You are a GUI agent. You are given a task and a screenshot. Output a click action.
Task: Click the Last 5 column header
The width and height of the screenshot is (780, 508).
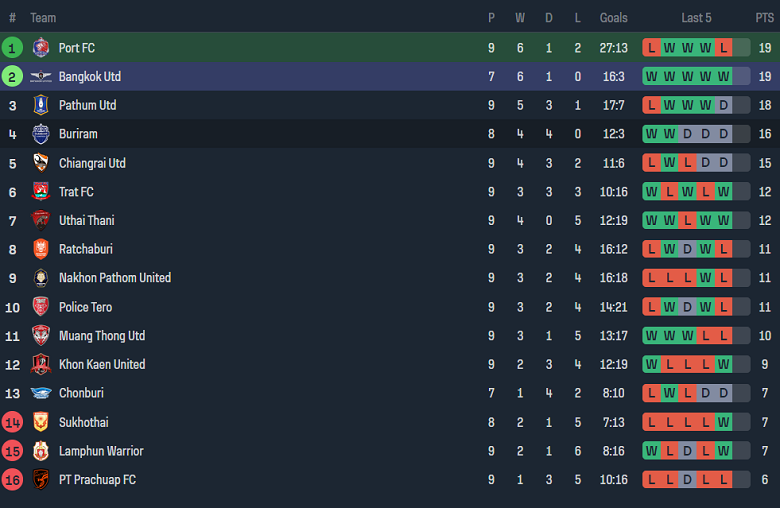point(696,18)
